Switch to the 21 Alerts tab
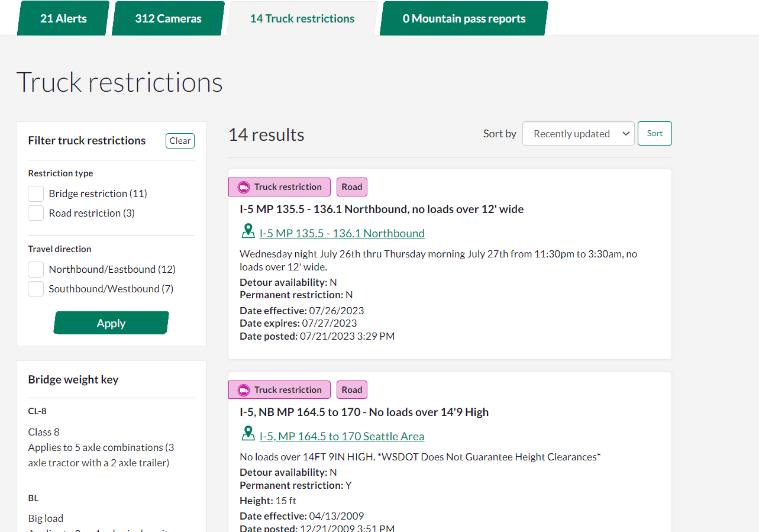This screenshot has height=532, width=759. click(63, 18)
